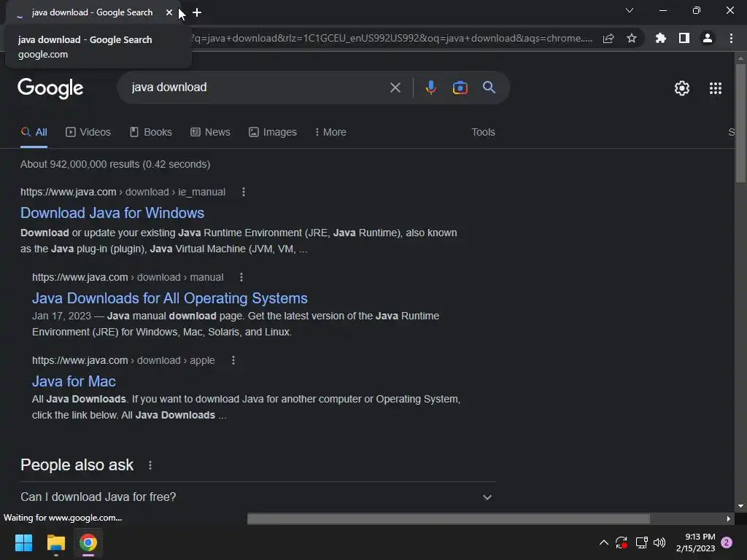Click the horizontal scrollbar thumb
Screen dimensions: 747x560
pyautogui.click(x=449, y=518)
